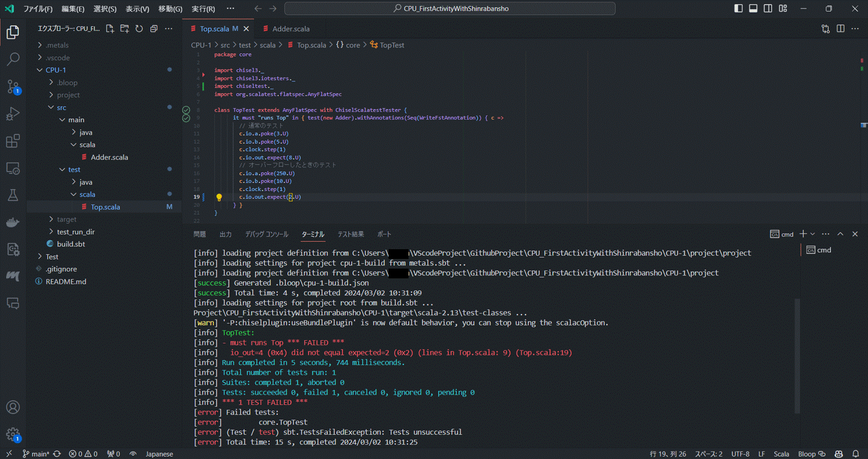Click the lightbulb quick-fix icon

click(219, 197)
